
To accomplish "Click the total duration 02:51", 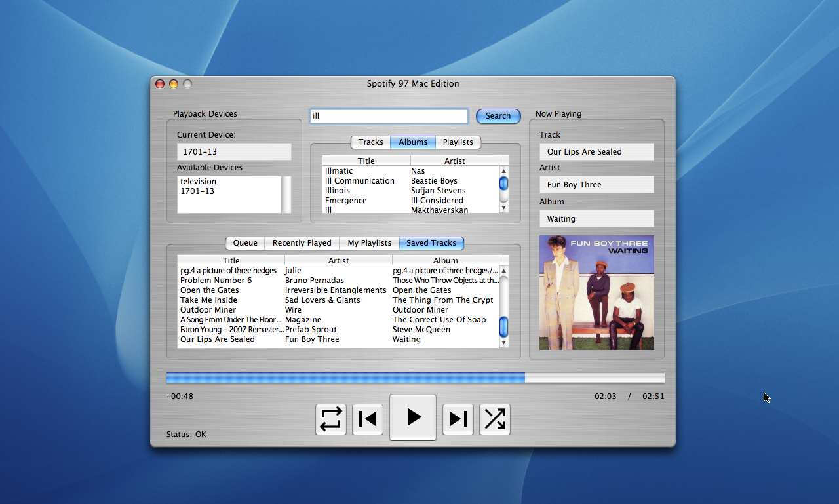I will [x=654, y=397].
